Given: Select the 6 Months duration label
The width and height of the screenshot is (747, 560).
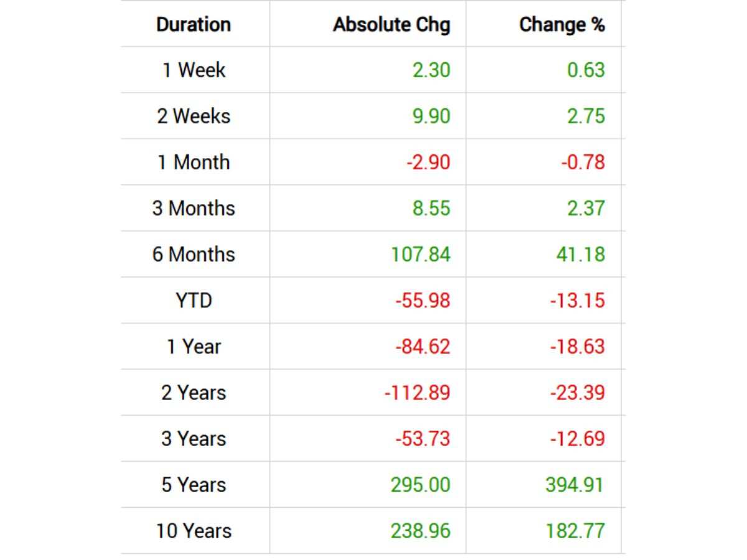Looking at the screenshot, I should [x=194, y=254].
